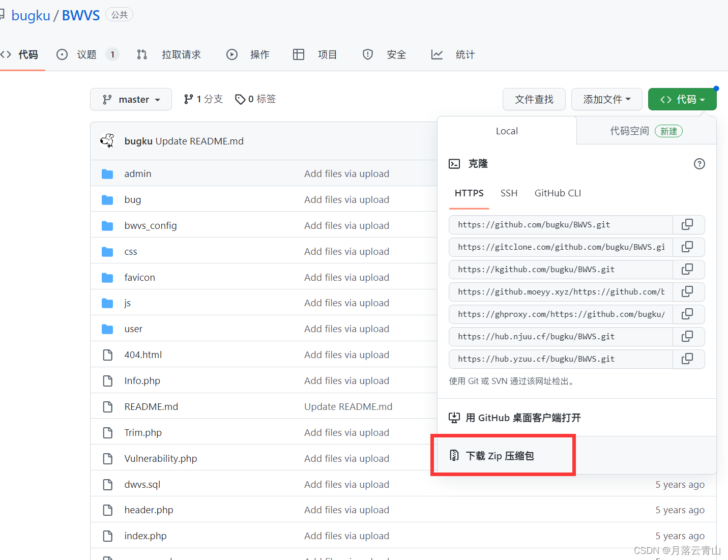Click the tag icon next to 0 标签
This screenshot has height=560, width=728.
coord(241,99)
